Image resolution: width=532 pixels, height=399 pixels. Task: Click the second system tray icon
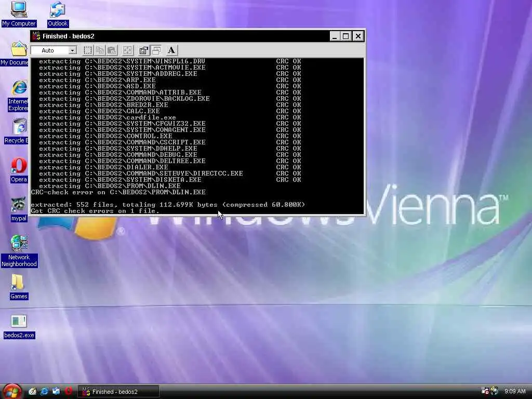[x=495, y=391]
